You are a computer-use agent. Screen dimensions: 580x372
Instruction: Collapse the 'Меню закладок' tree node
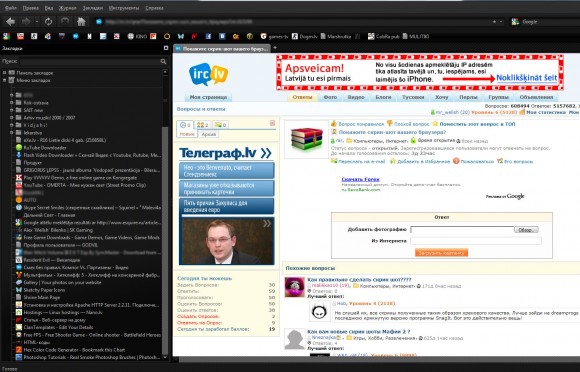(4, 80)
